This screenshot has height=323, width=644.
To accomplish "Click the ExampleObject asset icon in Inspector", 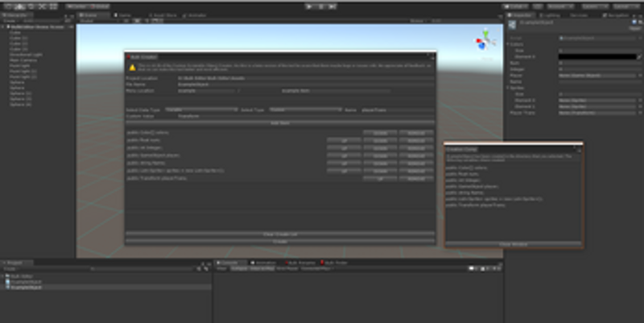I will pyautogui.click(x=512, y=25).
